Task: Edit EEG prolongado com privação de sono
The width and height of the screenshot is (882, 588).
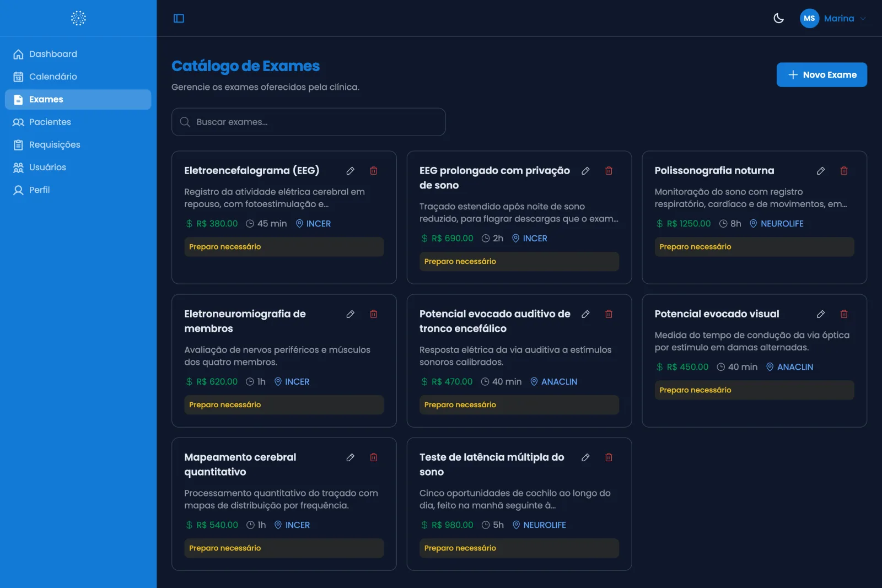Action: [585, 171]
